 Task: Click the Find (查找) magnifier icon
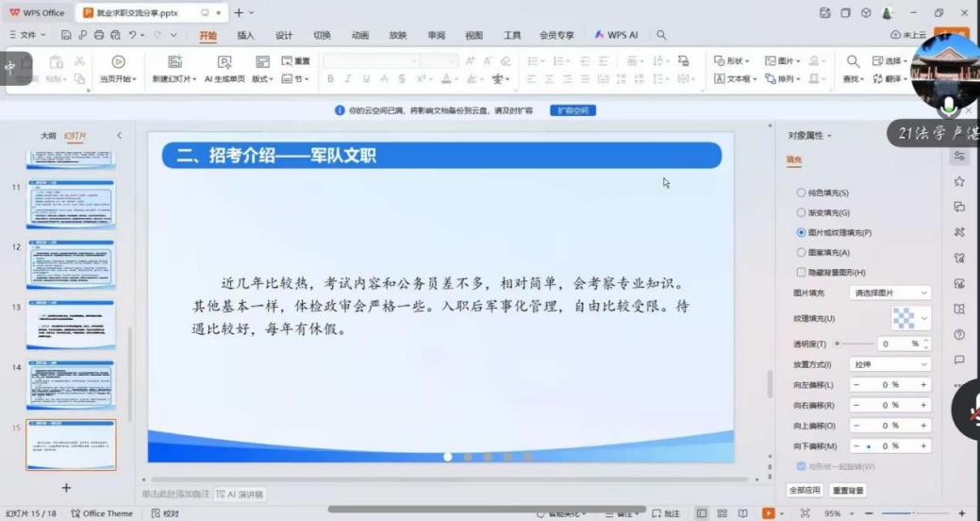[x=853, y=62]
